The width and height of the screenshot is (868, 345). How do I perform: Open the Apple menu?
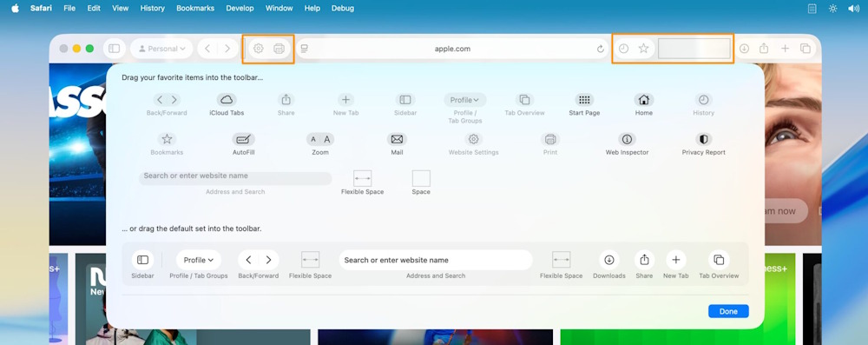click(x=15, y=9)
